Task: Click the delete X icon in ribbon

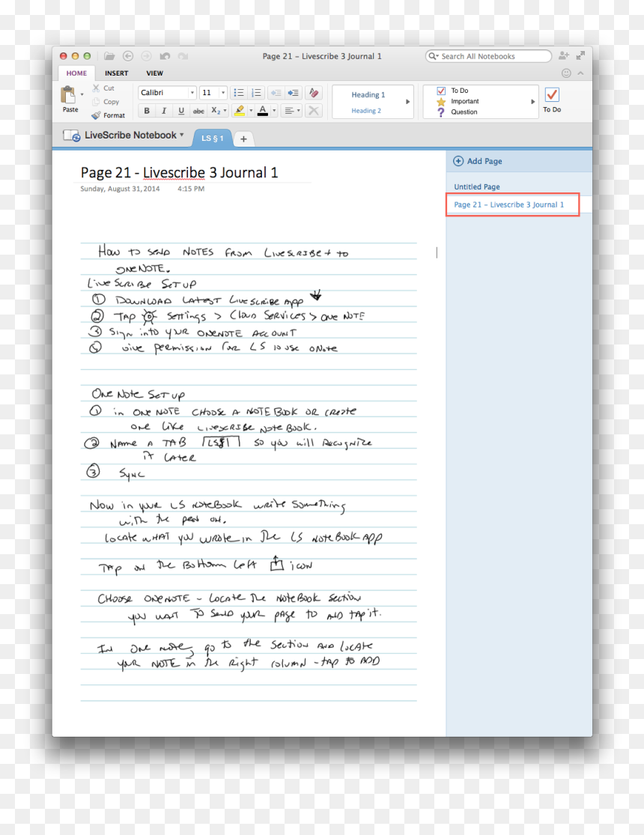Action: pyautogui.click(x=314, y=111)
